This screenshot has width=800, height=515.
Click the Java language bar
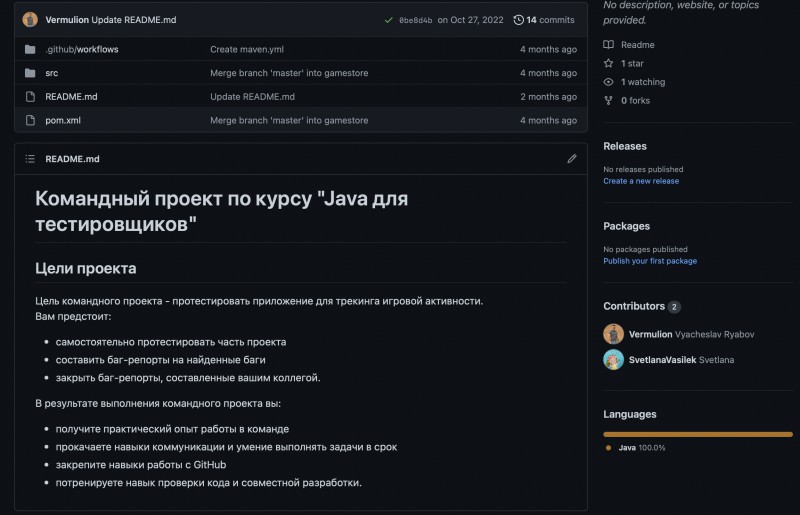point(697,434)
